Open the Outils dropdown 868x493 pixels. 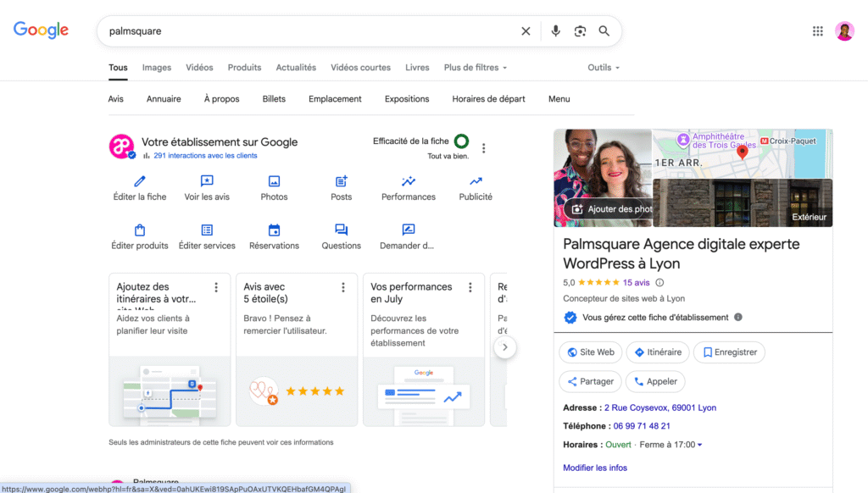[603, 68]
